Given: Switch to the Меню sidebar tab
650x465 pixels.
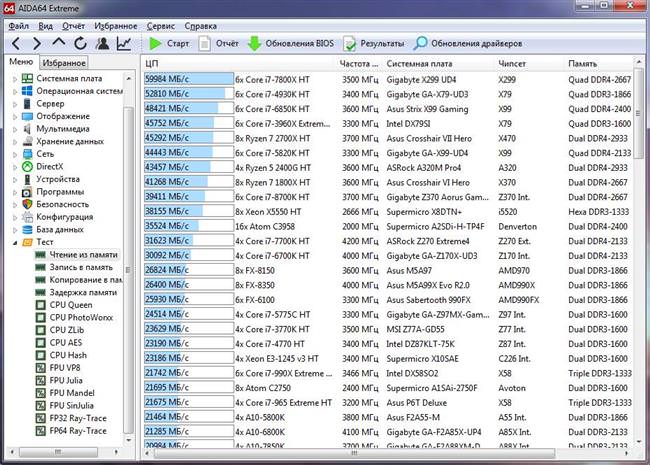Looking at the screenshot, I should click(21, 62).
